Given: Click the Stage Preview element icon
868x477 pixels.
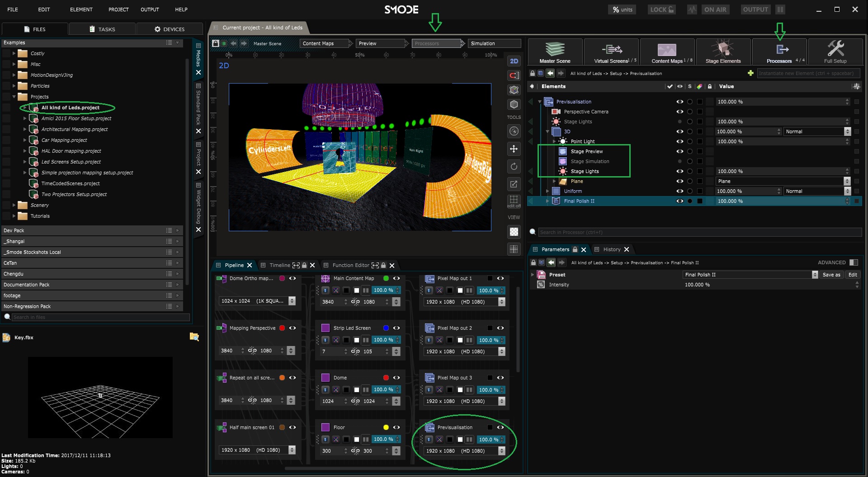Looking at the screenshot, I should (x=563, y=151).
